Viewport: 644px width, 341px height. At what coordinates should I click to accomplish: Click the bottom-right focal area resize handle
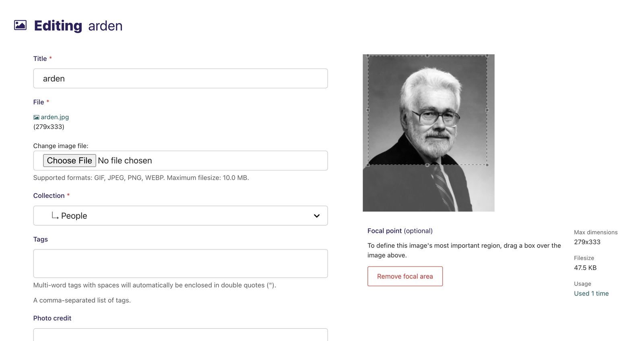click(487, 165)
